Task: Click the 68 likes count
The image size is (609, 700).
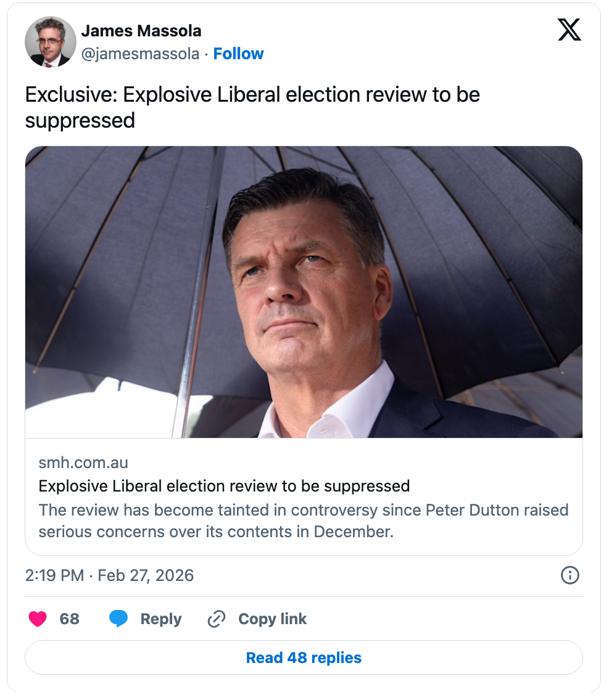Action: coord(69,619)
